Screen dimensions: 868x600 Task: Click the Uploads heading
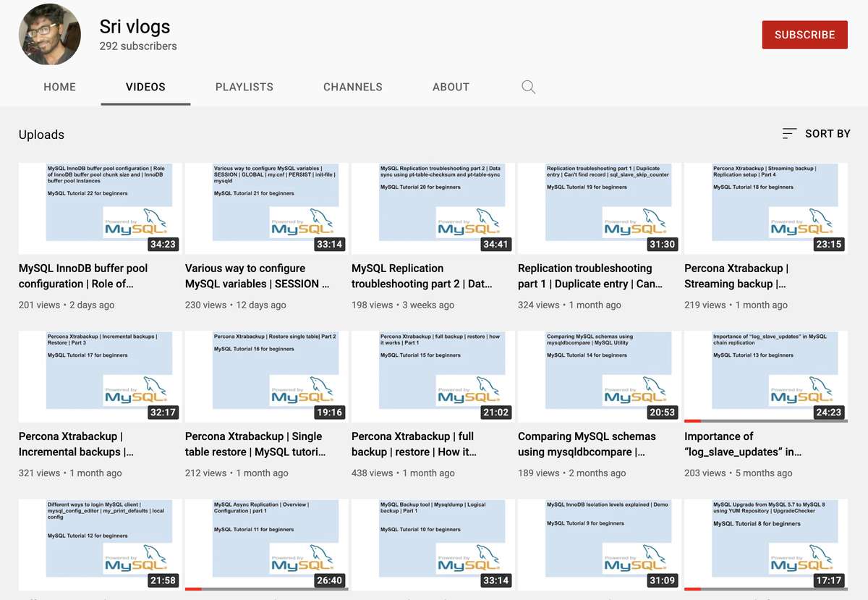click(41, 135)
